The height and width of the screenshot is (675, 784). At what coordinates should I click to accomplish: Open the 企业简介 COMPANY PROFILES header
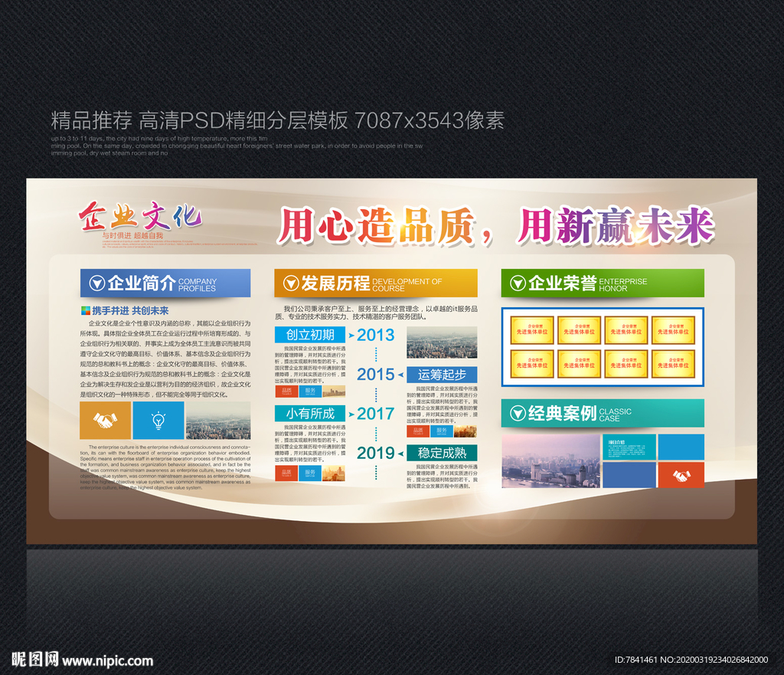165,283
